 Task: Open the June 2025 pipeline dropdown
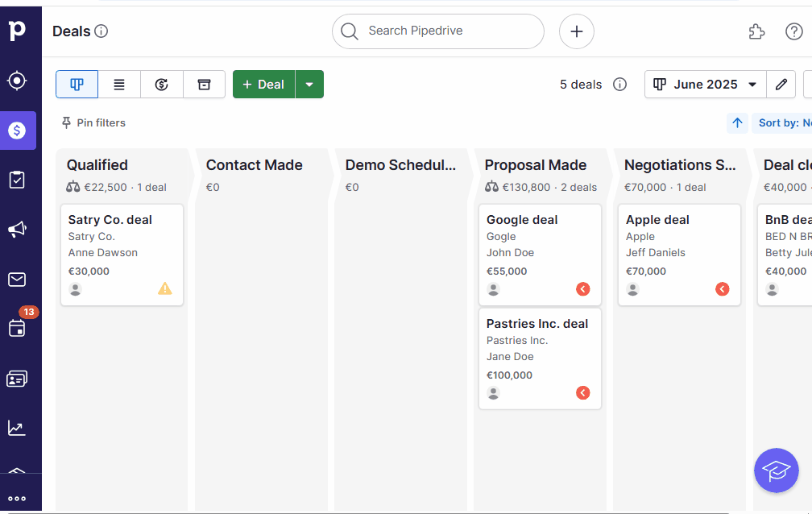706,84
